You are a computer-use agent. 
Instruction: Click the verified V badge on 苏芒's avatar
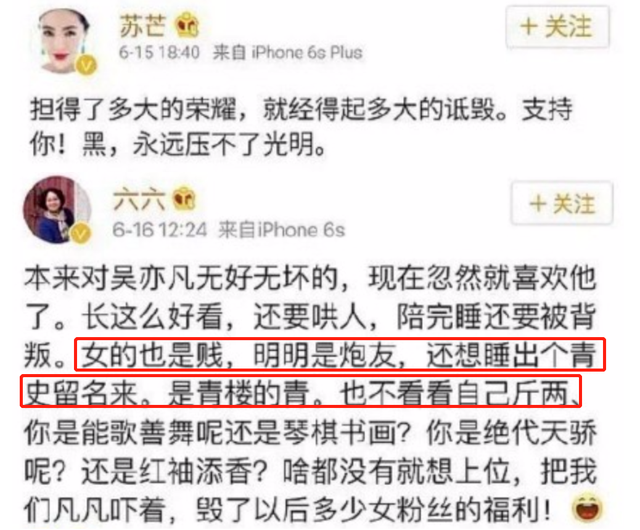click(x=87, y=65)
